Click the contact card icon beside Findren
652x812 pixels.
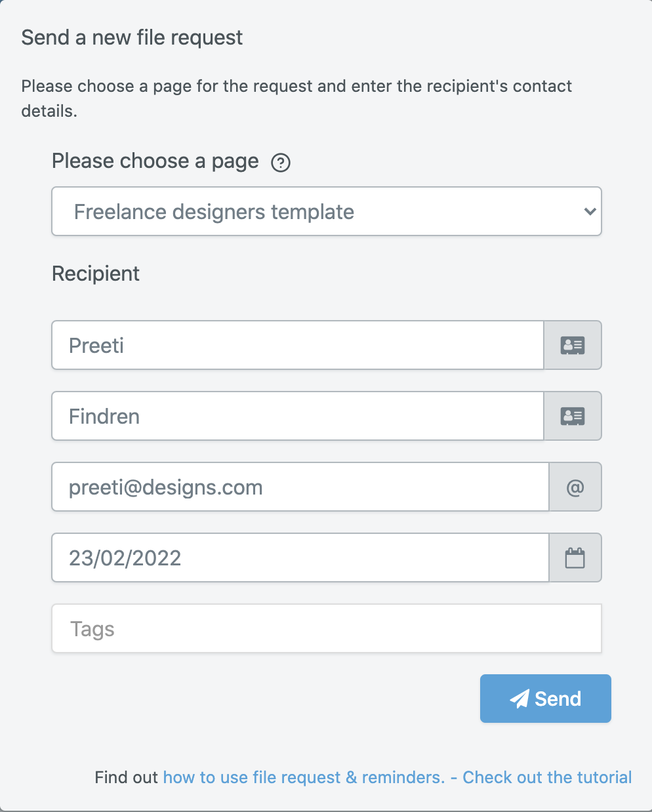click(x=572, y=416)
